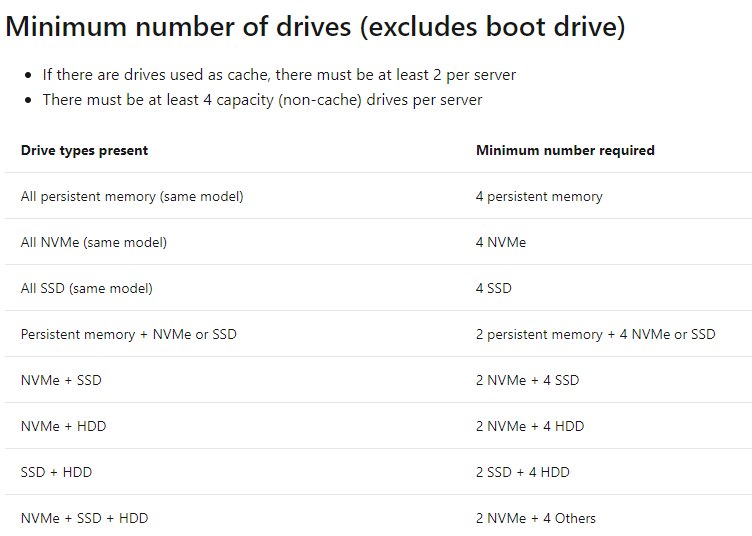Select "2 persistent memory + 4 NVMe or SSD"

(x=596, y=335)
